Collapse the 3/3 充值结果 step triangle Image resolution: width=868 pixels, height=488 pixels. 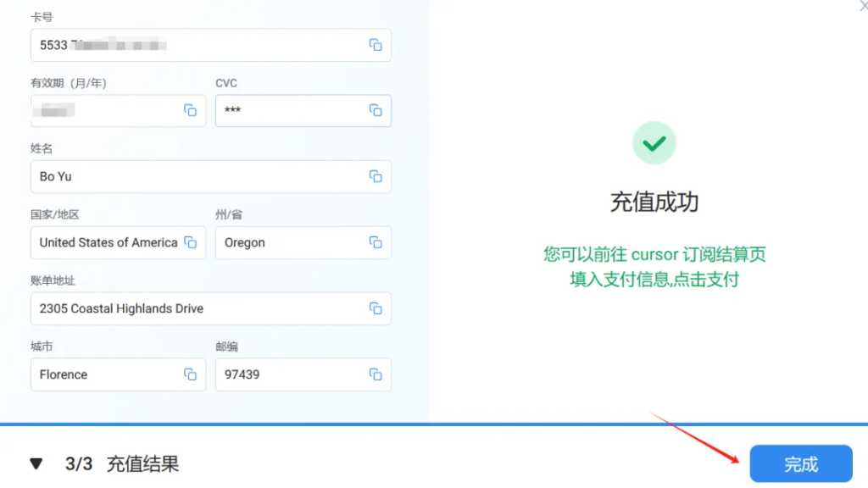pos(36,464)
